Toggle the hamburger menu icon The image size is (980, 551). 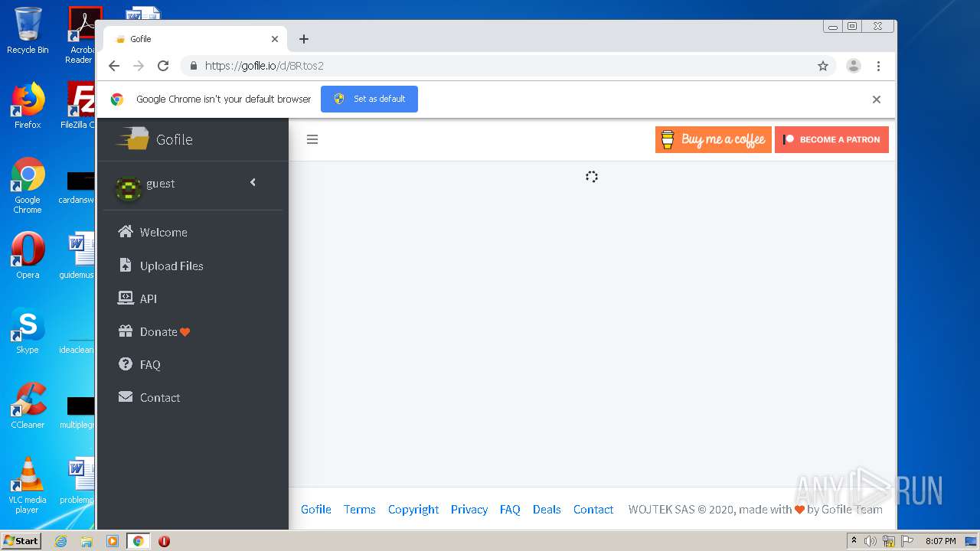pyautogui.click(x=312, y=139)
